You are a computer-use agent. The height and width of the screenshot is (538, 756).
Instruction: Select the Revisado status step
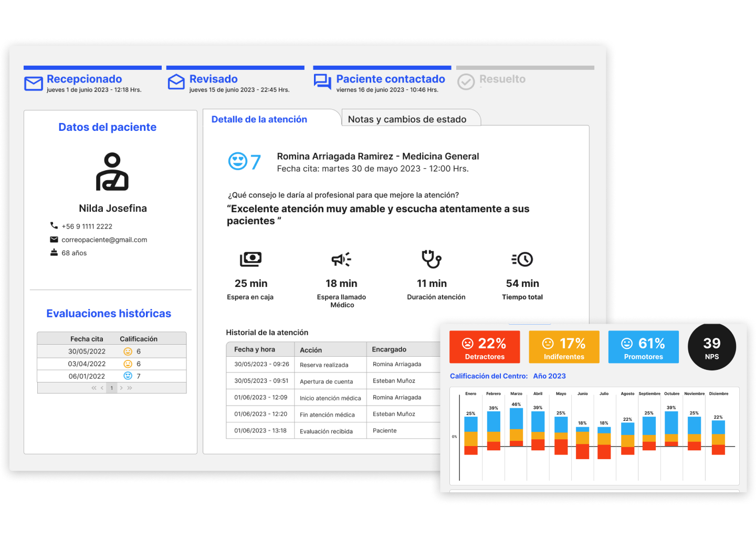(x=235, y=80)
